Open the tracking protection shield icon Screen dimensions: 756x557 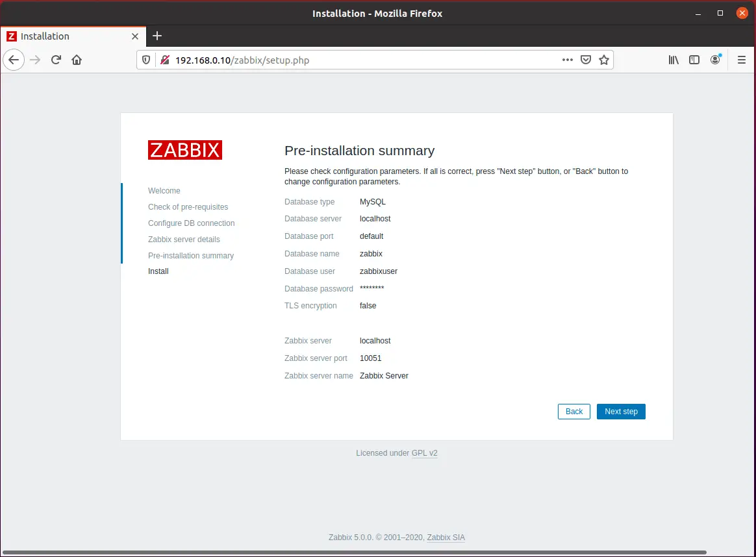(146, 60)
